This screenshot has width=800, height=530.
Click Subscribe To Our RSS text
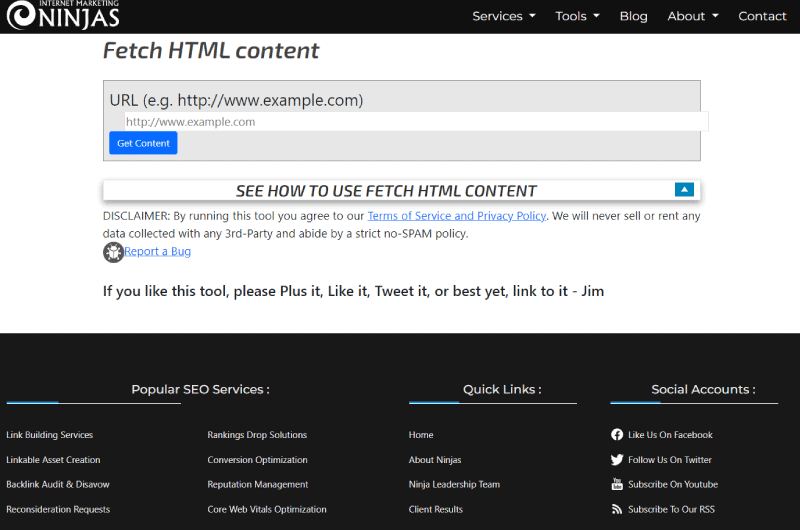pos(671,509)
